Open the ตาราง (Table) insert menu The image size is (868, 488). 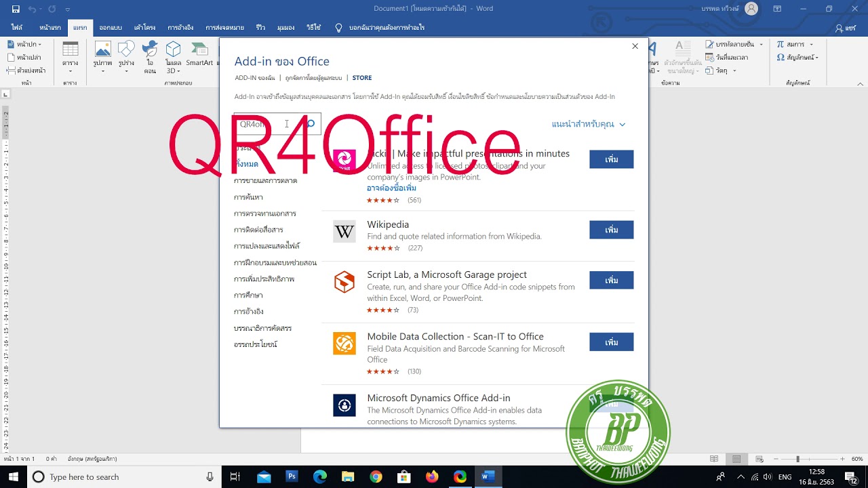[70, 56]
